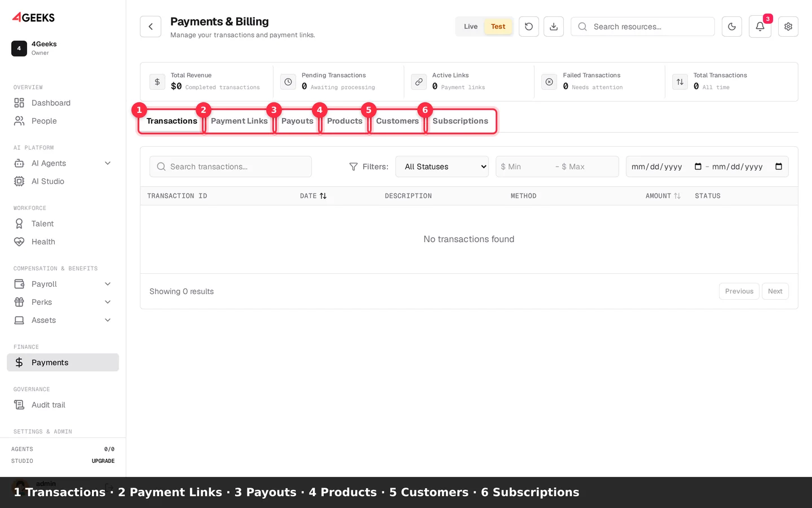The height and width of the screenshot is (508, 812).
Task: Open Payments in the sidebar
Action: [x=63, y=362]
